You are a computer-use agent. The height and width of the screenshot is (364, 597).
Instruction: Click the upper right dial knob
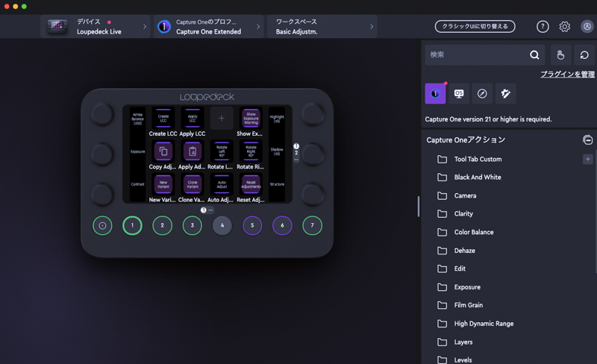pos(313,114)
